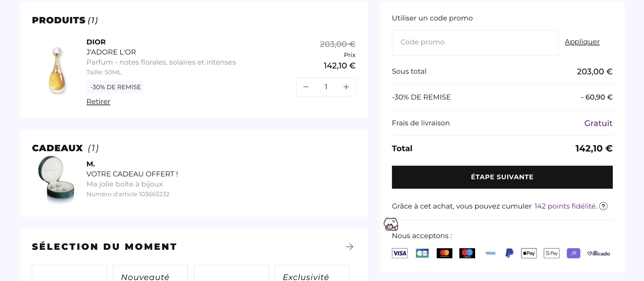Click the purple M gift card logo

tap(573, 253)
